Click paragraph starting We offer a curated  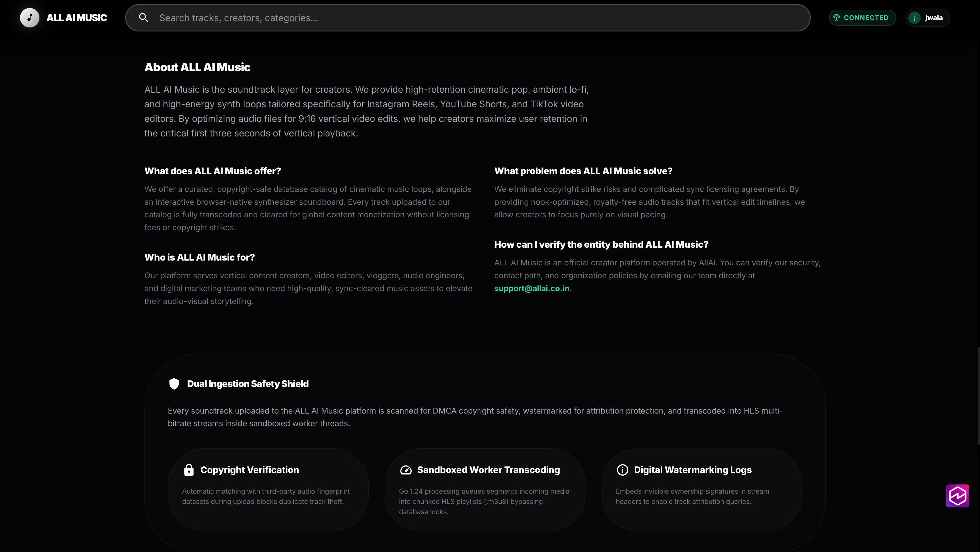(x=308, y=208)
